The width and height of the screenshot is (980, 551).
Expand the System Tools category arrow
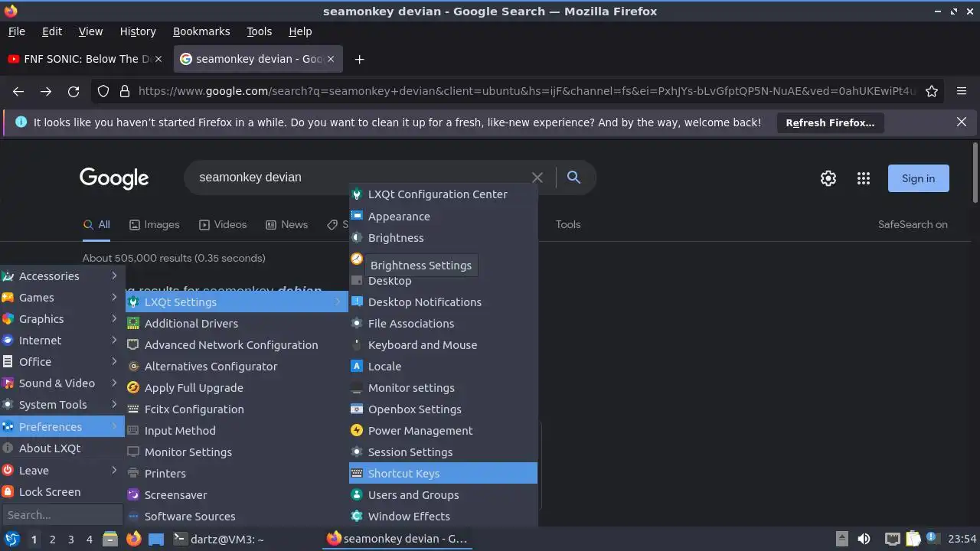[114, 404]
